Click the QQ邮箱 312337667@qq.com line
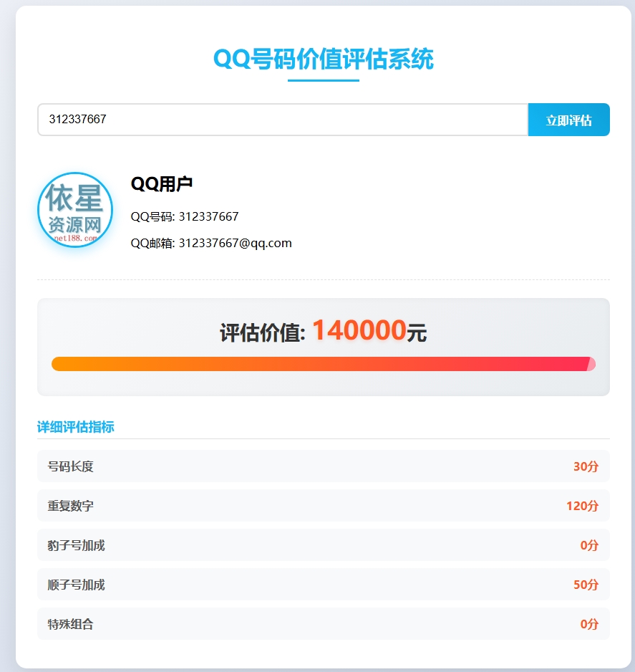The width and height of the screenshot is (635, 672). pyautogui.click(x=211, y=243)
